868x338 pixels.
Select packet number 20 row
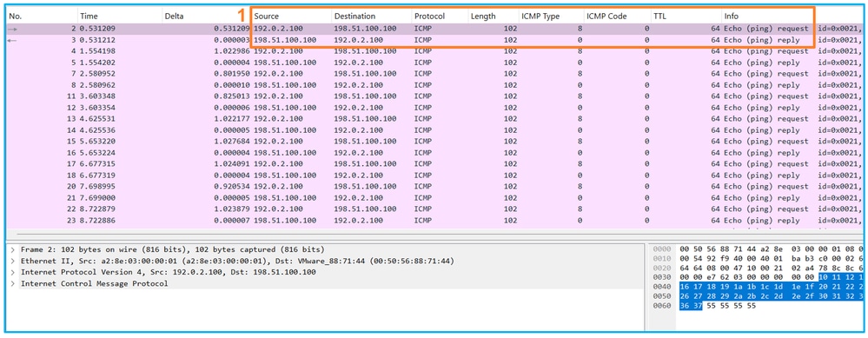click(x=434, y=187)
